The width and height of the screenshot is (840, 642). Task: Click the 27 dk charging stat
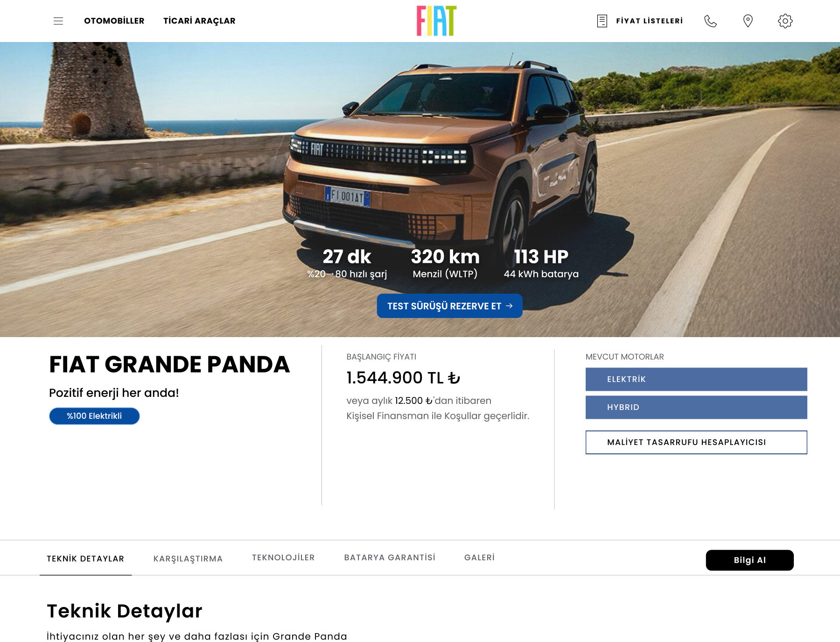pyautogui.click(x=347, y=263)
